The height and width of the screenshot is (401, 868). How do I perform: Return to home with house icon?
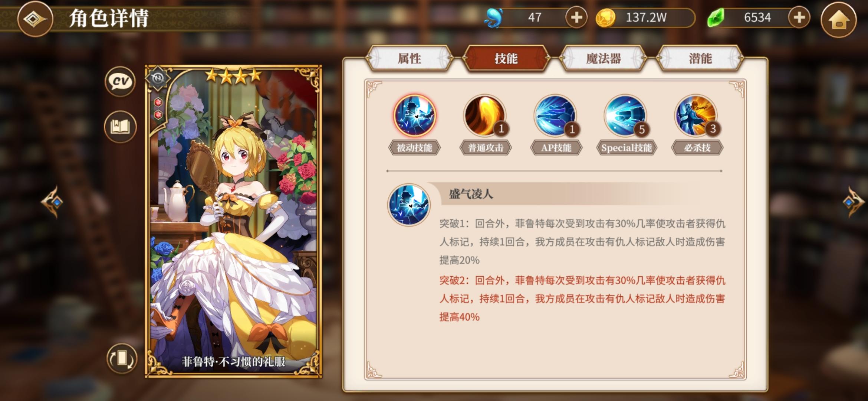pos(838,19)
